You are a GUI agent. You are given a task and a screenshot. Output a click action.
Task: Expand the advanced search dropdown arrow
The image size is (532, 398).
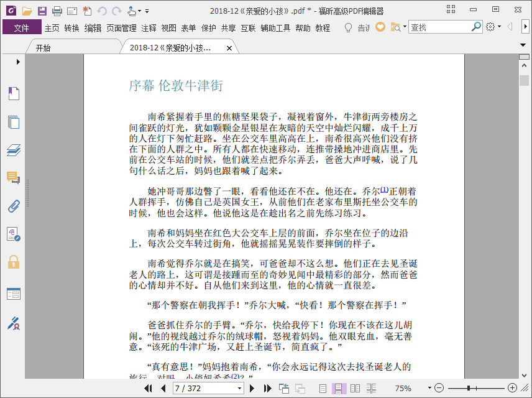pyautogui.click(x=405, y=27)
